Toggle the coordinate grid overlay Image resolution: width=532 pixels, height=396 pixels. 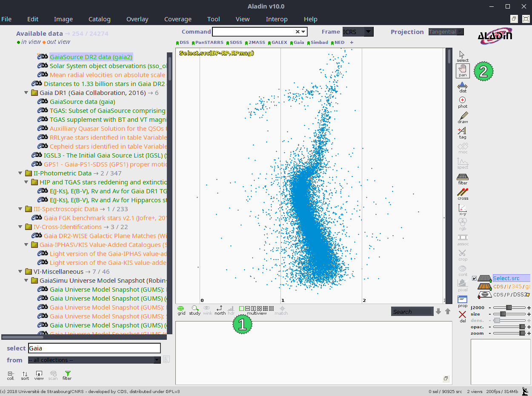point(181,310)
